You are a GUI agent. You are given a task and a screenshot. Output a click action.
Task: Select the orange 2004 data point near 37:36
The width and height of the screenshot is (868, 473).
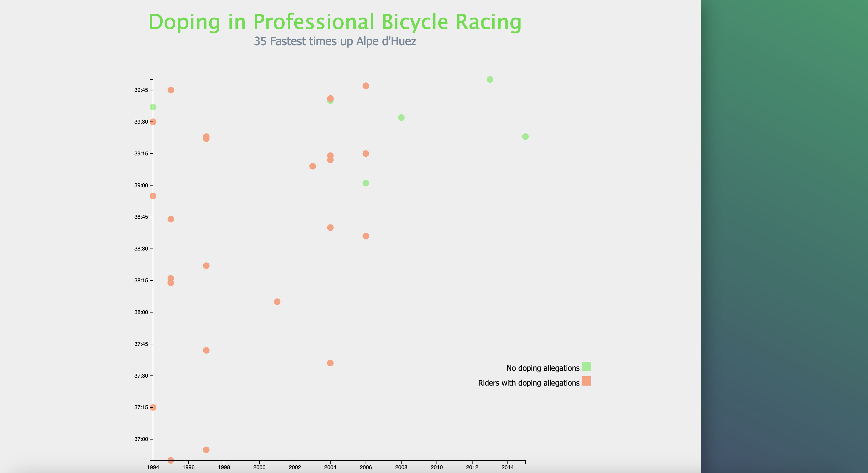[x=330, y=363]
